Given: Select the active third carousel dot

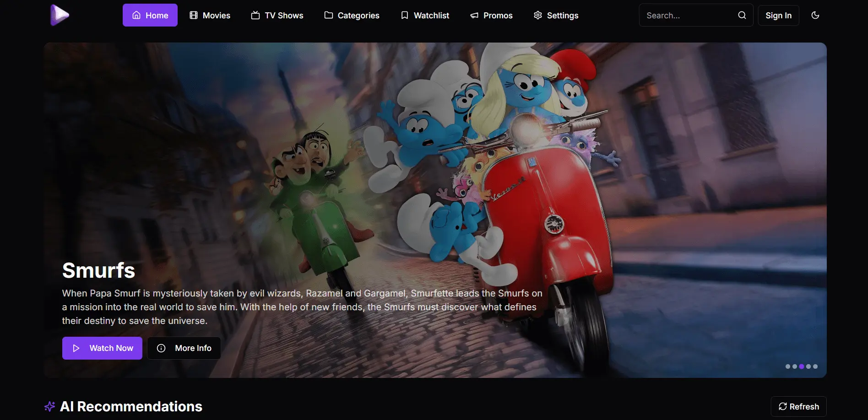Looking at the screenshot, I should click(802, 366).
